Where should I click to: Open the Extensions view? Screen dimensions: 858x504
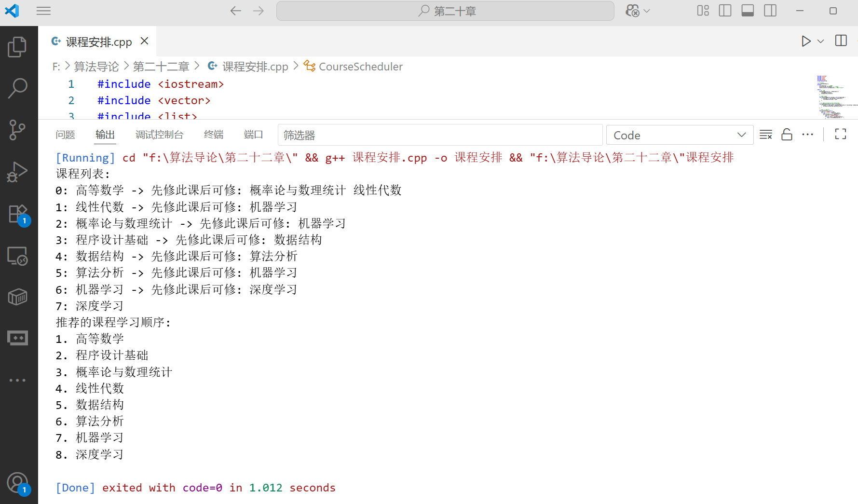click(17, 214)
